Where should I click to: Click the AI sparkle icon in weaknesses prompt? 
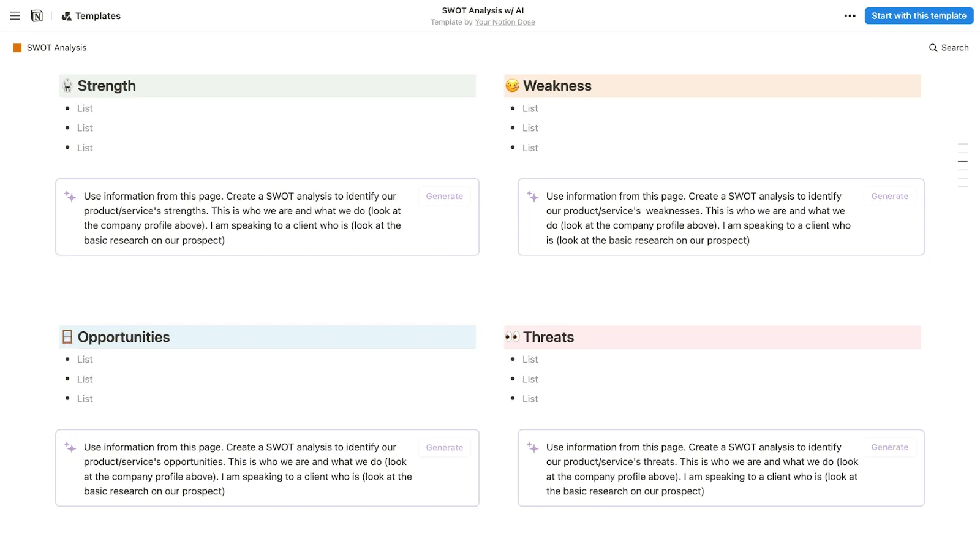533,197
